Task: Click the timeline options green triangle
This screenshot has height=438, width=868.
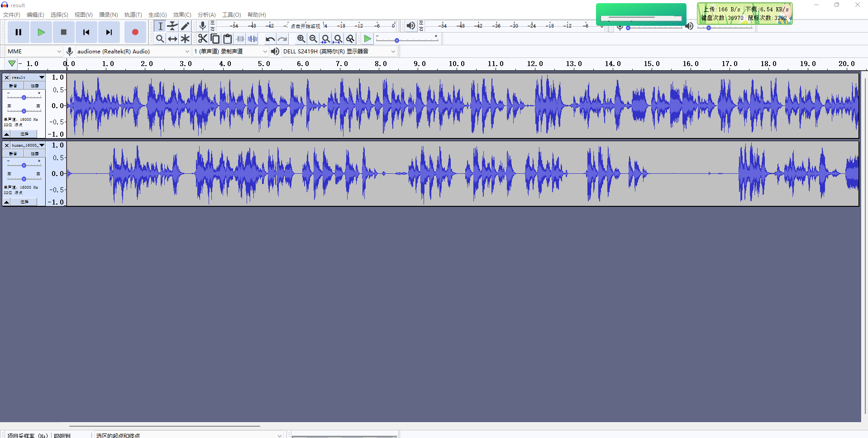Action: point(12,63)
